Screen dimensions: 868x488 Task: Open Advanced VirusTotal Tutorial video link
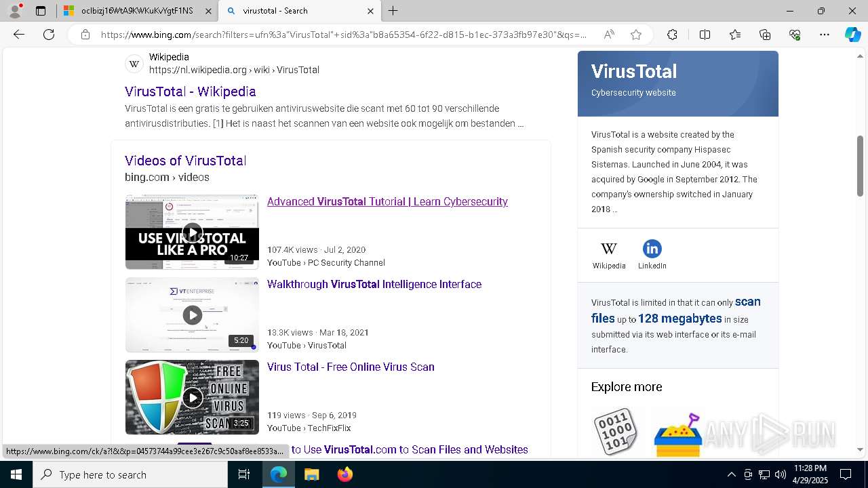[x=387, y=201]
